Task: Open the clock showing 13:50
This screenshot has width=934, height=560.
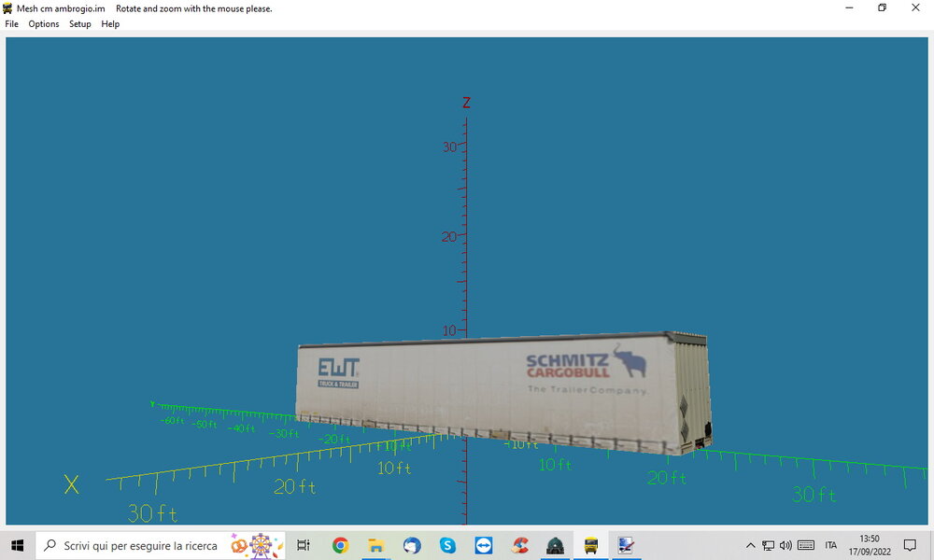Action: tap(870, 545)
